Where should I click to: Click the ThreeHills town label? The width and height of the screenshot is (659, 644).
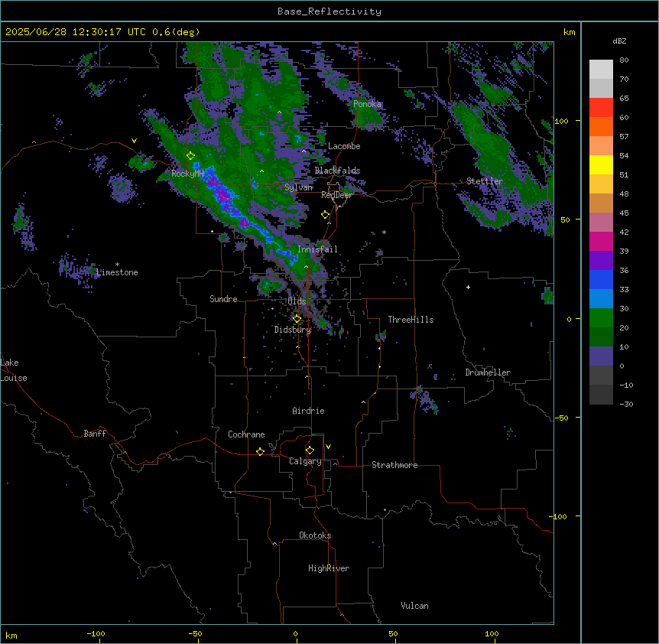(x=411, y=320)
